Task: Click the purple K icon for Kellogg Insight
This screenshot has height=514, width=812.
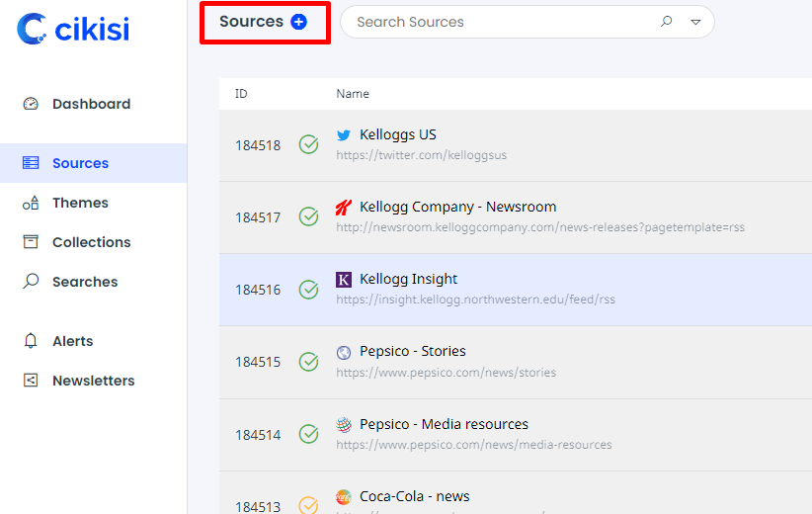Action: [x=344, y=280]
